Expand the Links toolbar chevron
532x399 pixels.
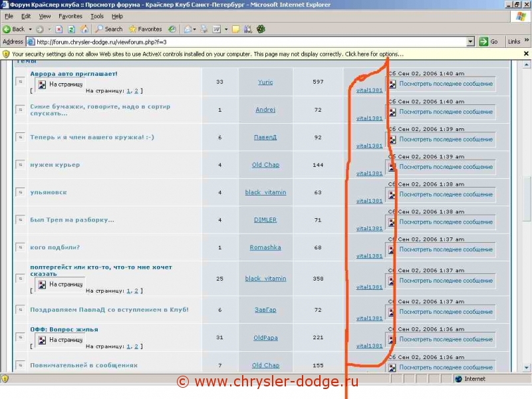526,41
